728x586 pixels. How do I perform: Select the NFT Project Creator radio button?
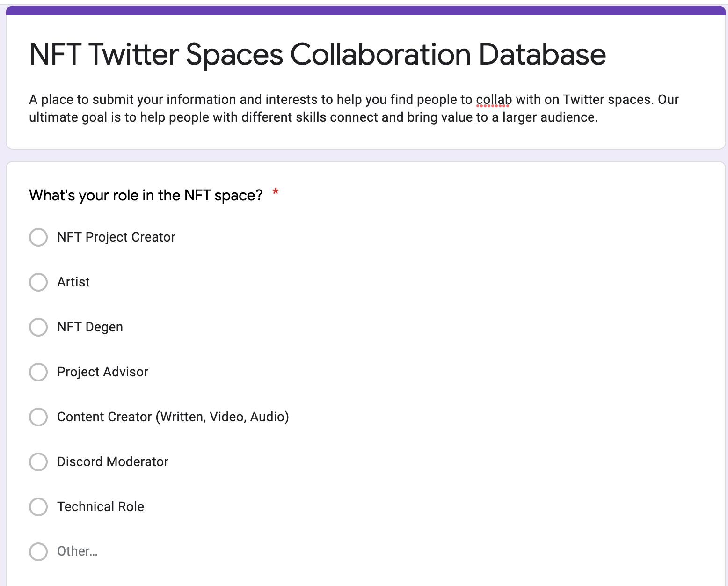[x=38, y=237]
